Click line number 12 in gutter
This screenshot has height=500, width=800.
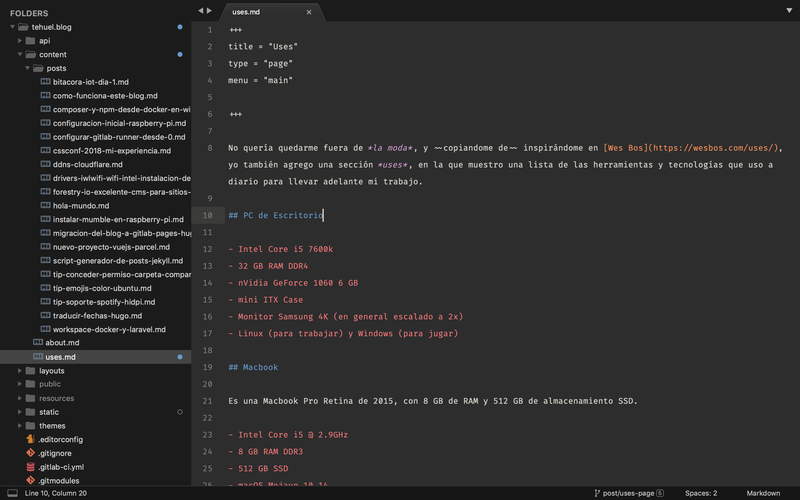[x=207, y=249]
